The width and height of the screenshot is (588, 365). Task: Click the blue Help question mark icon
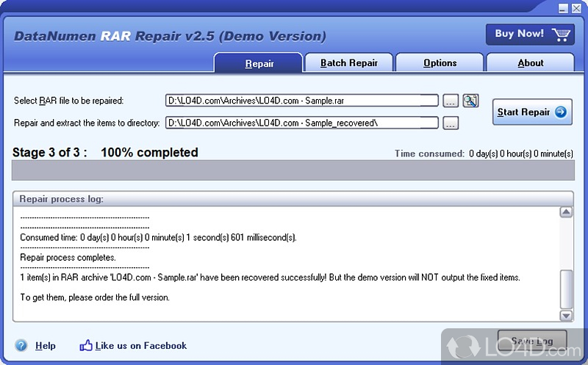21,345
